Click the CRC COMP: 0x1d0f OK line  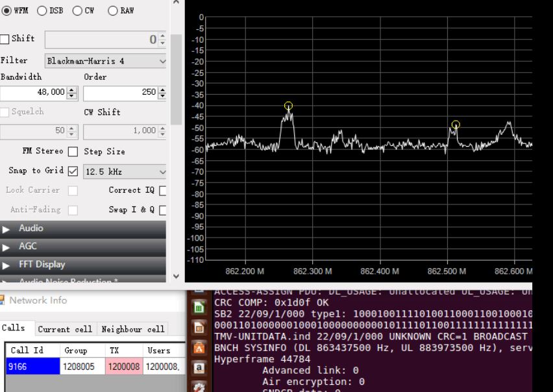[271, 303]
